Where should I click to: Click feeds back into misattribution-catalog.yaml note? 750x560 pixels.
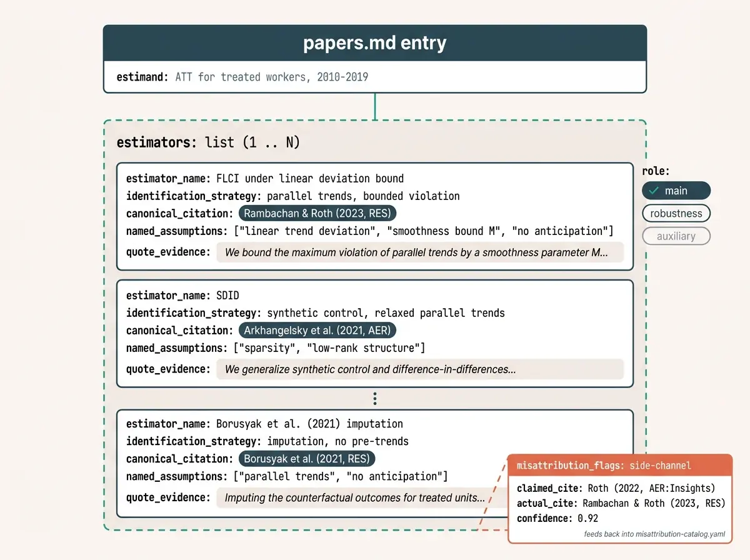[654, 534]
